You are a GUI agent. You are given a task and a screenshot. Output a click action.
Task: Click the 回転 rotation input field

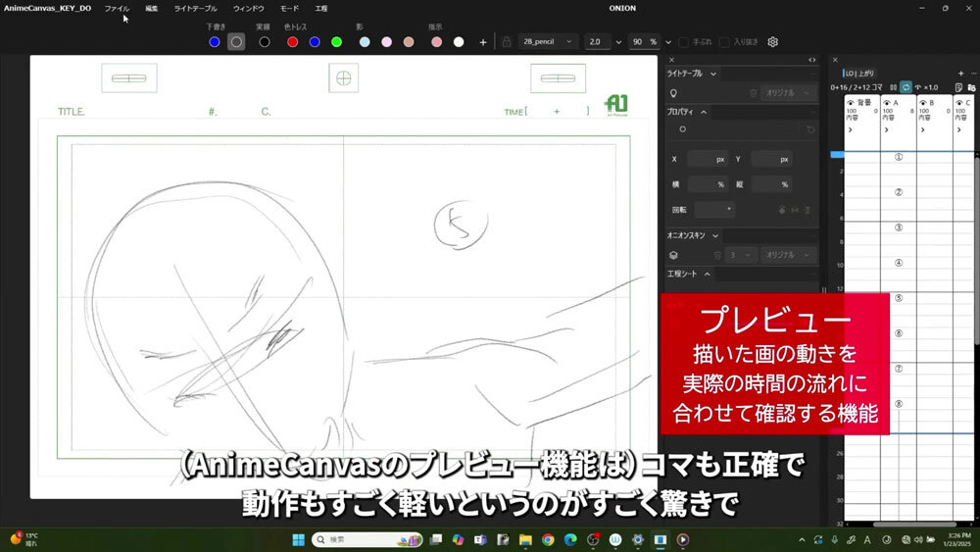pyautogui.click(x=714, y=210)
